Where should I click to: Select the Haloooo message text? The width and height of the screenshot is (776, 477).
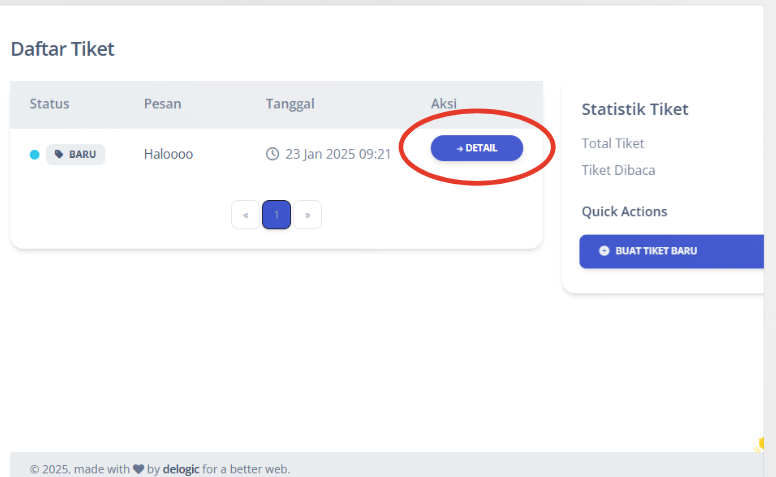[168, 154]
